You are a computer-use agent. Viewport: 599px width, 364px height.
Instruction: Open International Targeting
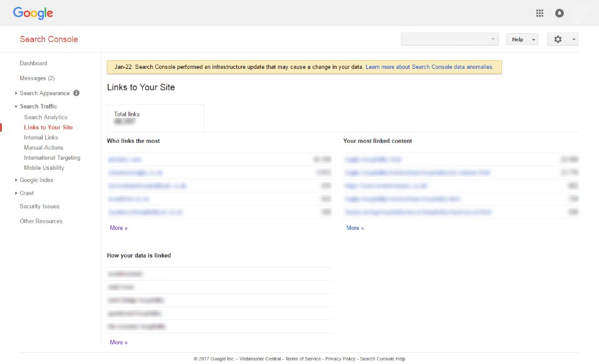pyautogui.click(x=52, y=158)
